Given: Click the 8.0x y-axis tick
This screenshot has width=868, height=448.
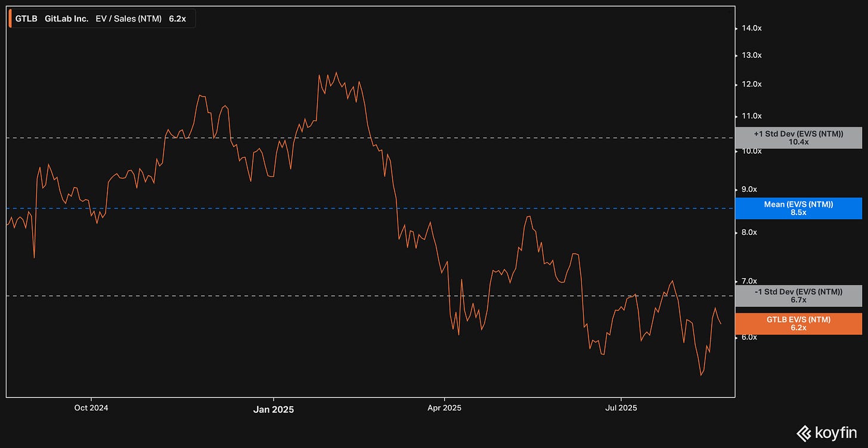Looking at the screenshot, I should tap(748, 232).
